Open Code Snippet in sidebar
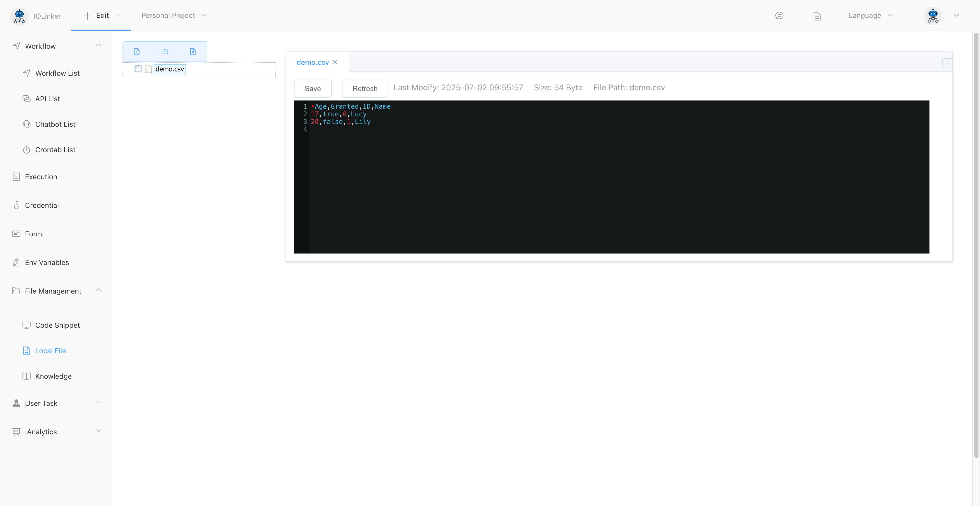The height and width of the screenshot is (506, 980). tap(57, 325)
